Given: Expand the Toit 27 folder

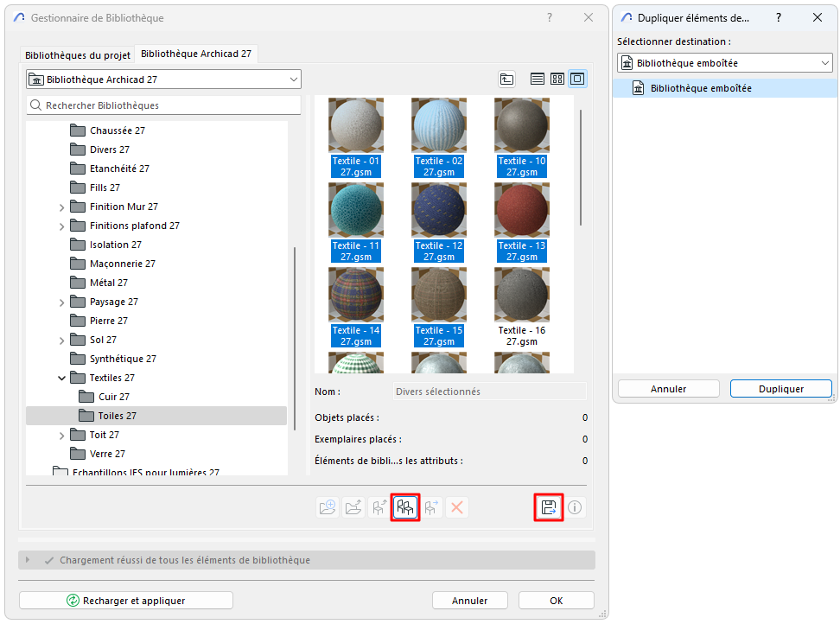Looking at the screenshot, I should 61,436.
